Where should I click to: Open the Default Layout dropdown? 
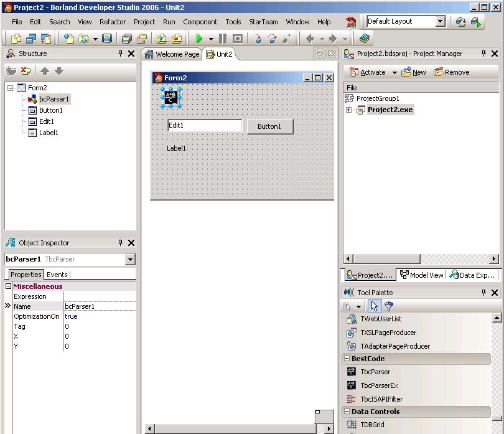point(441,22)
